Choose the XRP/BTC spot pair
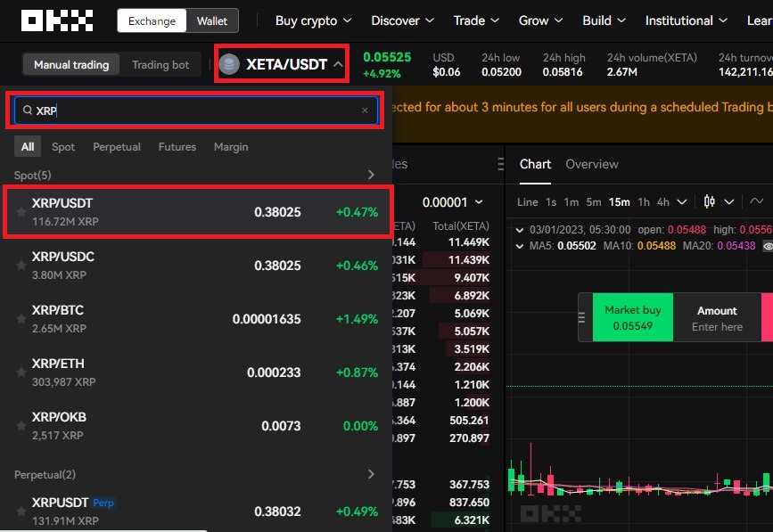 pos(196,319)
